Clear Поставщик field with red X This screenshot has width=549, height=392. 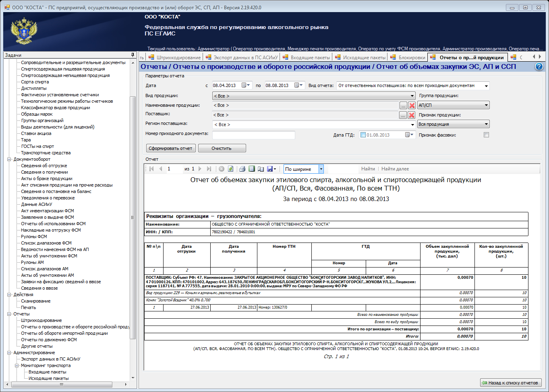click(412, 115)
